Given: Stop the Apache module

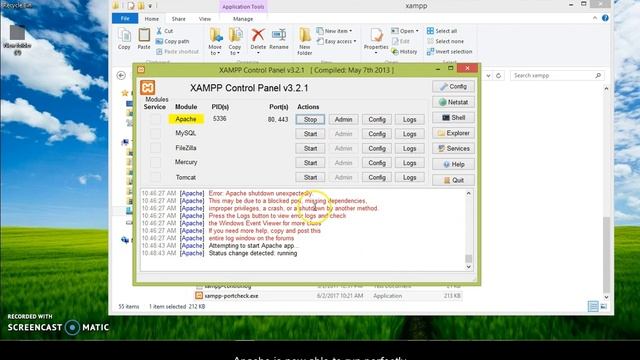Looking at the screenshot, I should [310, 120].
